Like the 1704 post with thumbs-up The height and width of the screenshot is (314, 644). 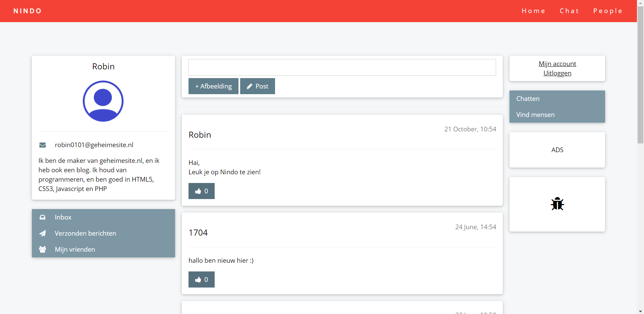point(202,279)
